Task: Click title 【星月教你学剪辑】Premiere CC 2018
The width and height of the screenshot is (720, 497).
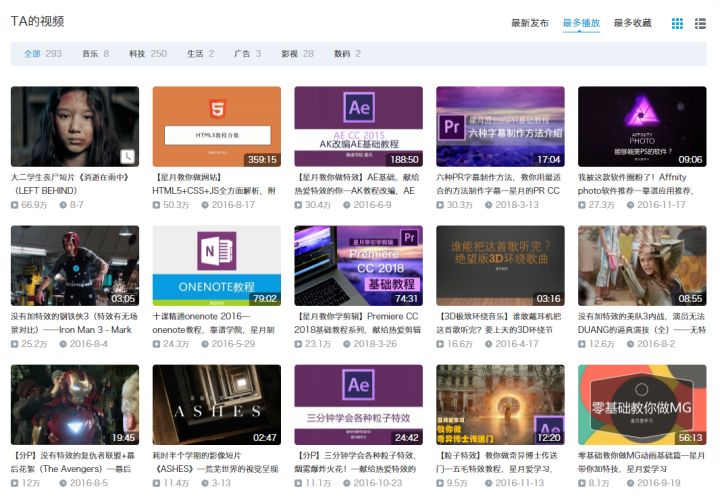Action: (358, 323)
